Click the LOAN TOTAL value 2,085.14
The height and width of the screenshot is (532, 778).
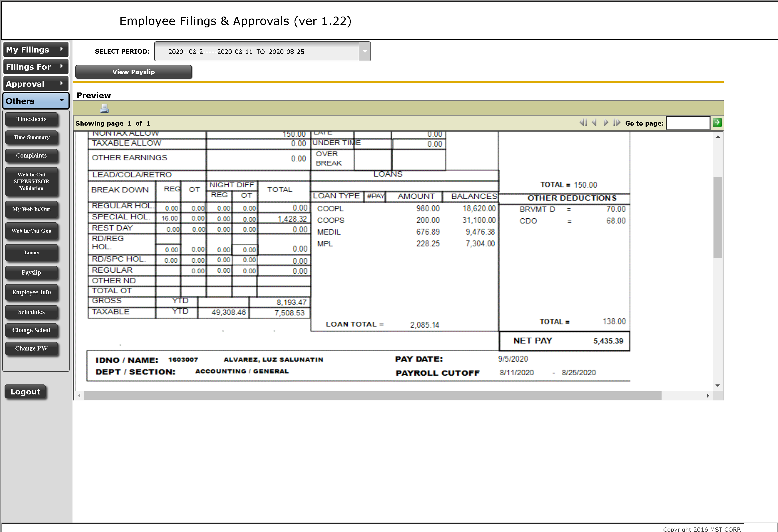[x=424, y=325]
